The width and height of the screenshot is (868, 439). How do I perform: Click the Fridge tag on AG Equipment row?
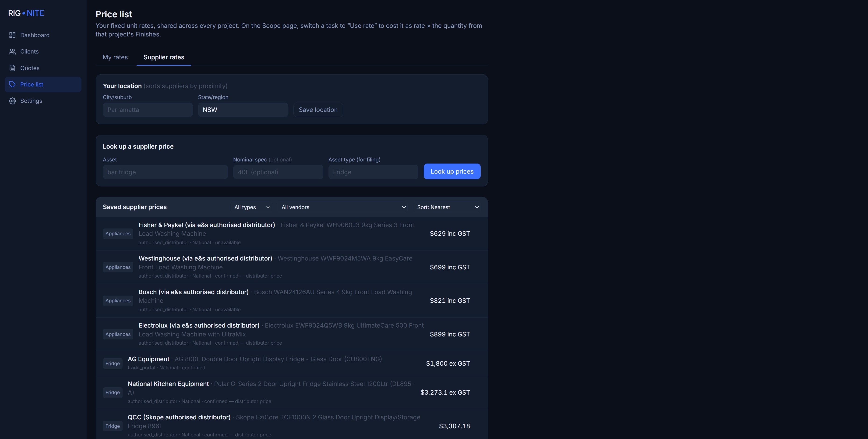tap(113, 364)
